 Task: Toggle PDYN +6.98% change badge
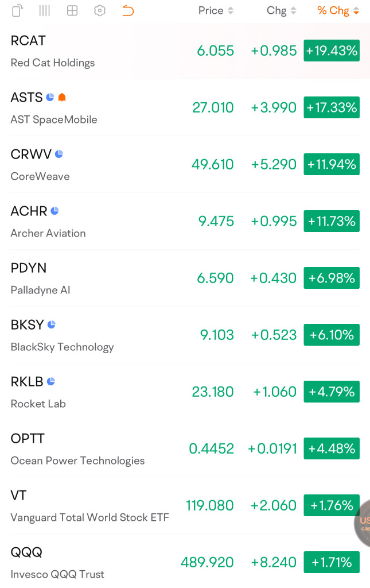click(332, 278)
